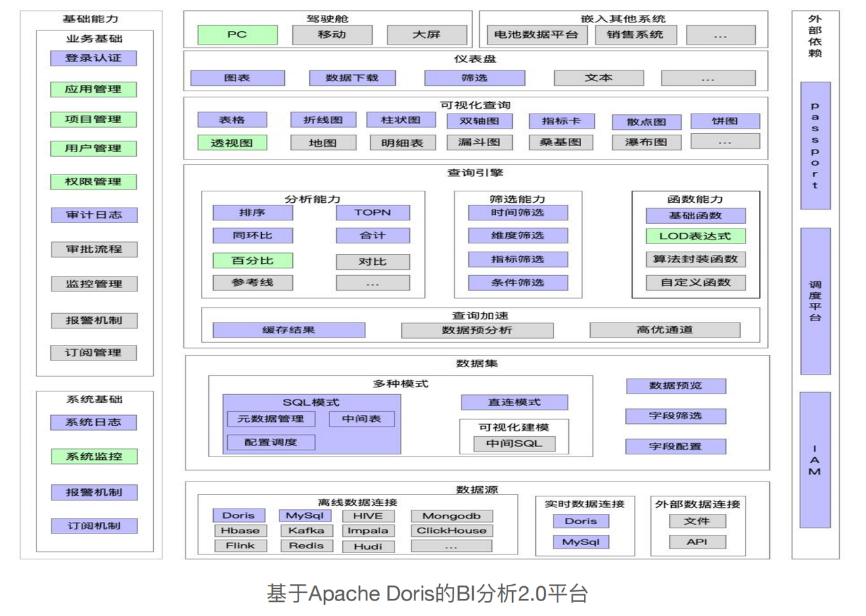Screen dimensions: 866x616
Task: Toggle 系统监控 under 系统基础
Action: coord(93,456)
